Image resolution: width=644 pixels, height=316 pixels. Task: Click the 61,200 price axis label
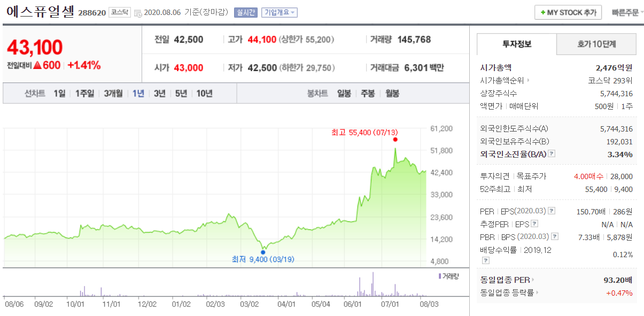click(x=441, y=129)
